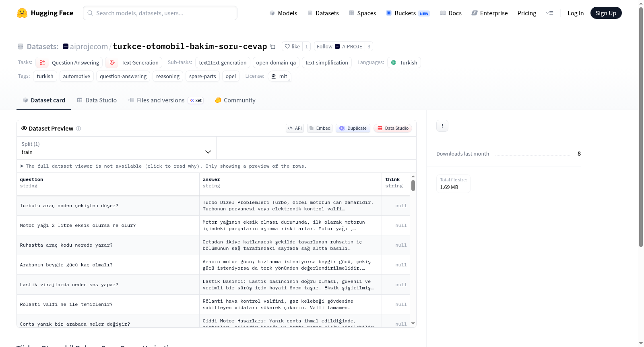Screen dimensions: 644x347
Task: Open the Models page
Action: 283,13
